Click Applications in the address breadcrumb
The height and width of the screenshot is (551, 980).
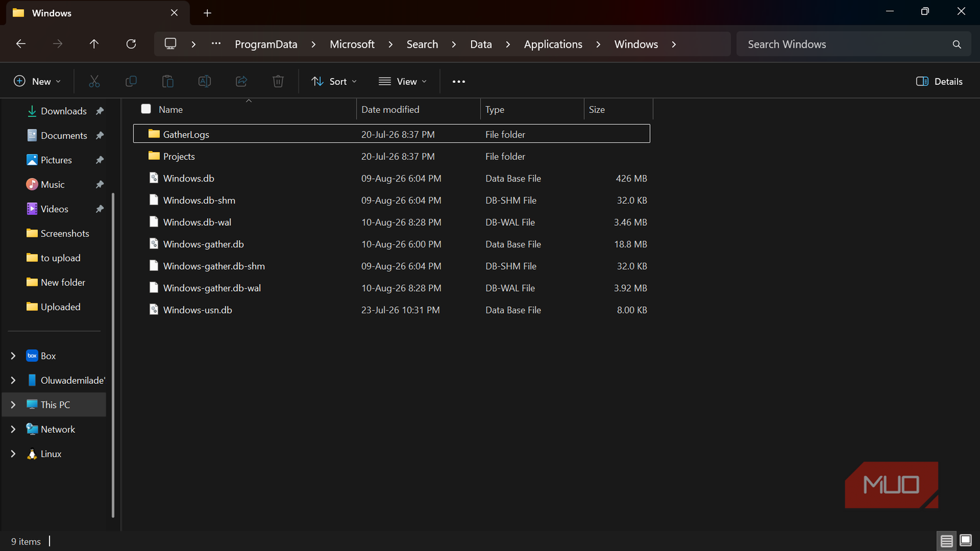point(553,44)
